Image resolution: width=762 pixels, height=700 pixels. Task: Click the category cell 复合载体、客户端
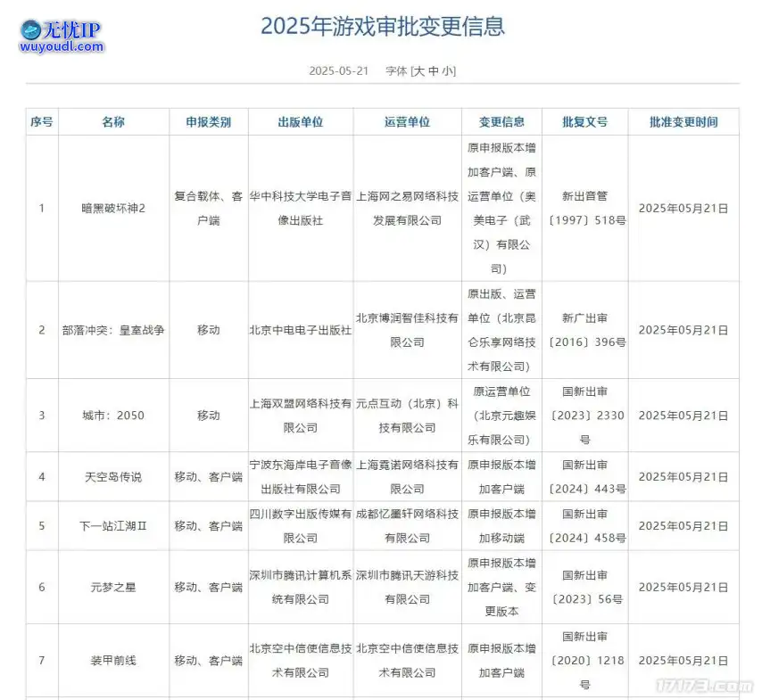[209, 209]
